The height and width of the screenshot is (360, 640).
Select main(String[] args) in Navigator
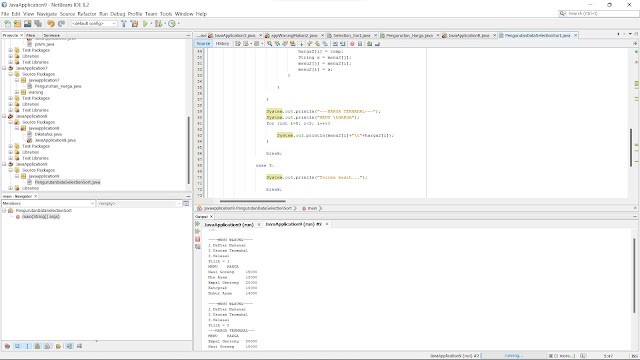(41, 217)
